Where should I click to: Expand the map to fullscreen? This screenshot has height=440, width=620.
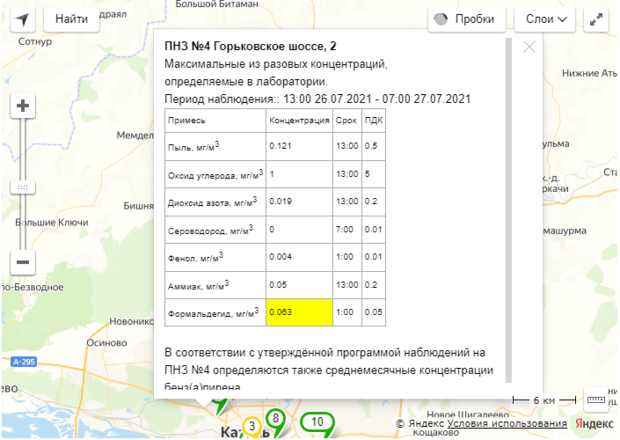tap(597, 18)
